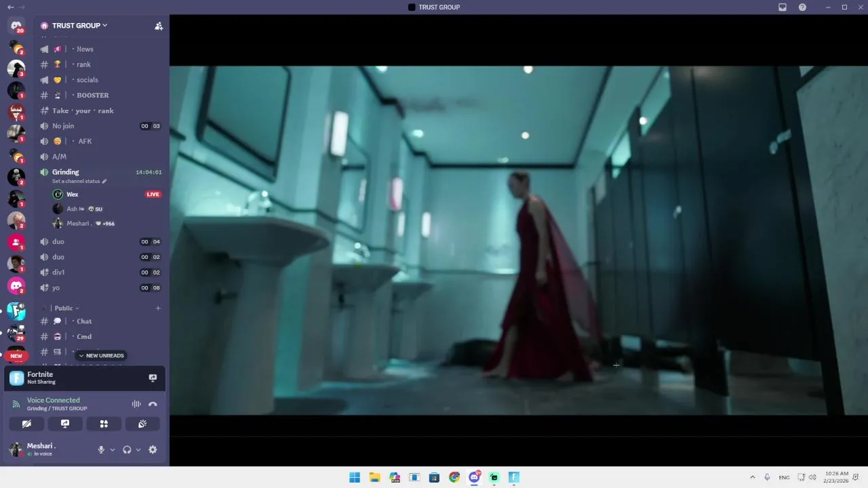Click the red NEW mentions indicator
The height and width of the screenshot is (488, 868).
click(16, 356)
